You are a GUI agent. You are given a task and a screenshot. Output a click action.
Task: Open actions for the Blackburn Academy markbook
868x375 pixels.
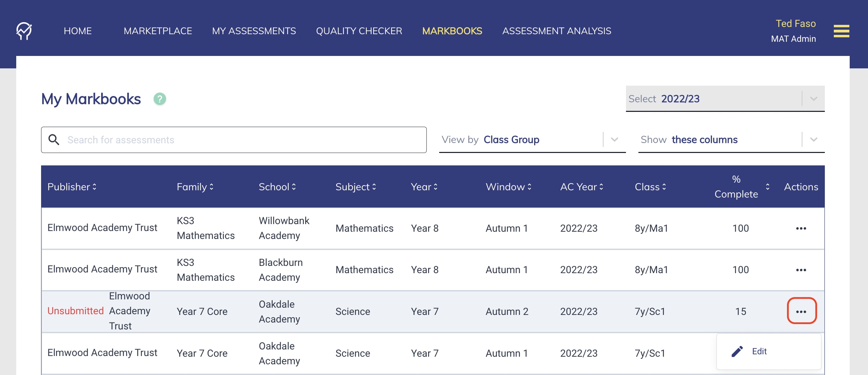point(801,270)
